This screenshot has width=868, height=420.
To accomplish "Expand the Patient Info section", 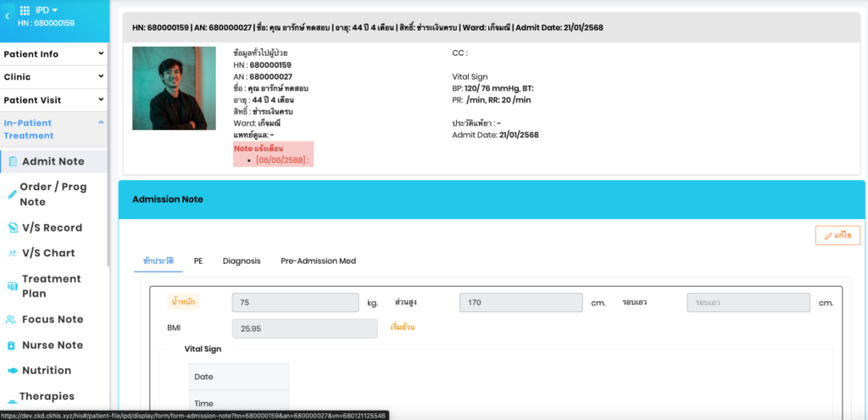I will point(54,54).
